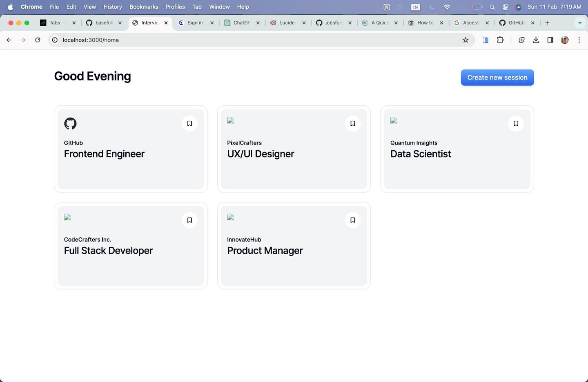The image size is (588, 382).
Task: Bookmark the PixelCrafters UX/UI Designer card
Action: tap(353, 123)
